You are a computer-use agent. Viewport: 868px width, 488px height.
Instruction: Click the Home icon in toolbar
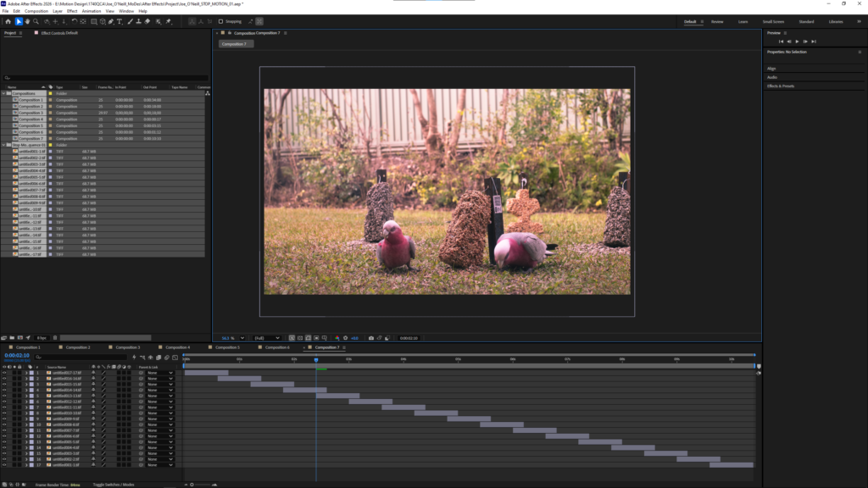[x=8, y=21]
